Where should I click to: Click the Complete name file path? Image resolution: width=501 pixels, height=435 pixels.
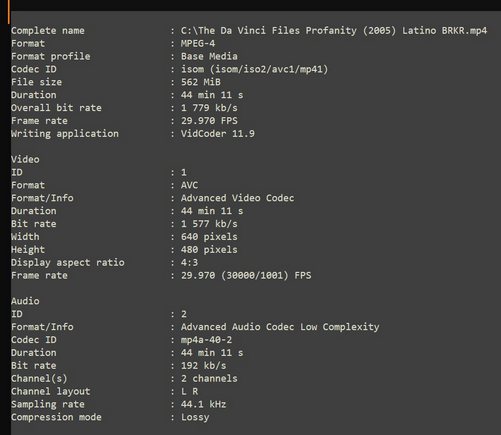tap(334, 31)
